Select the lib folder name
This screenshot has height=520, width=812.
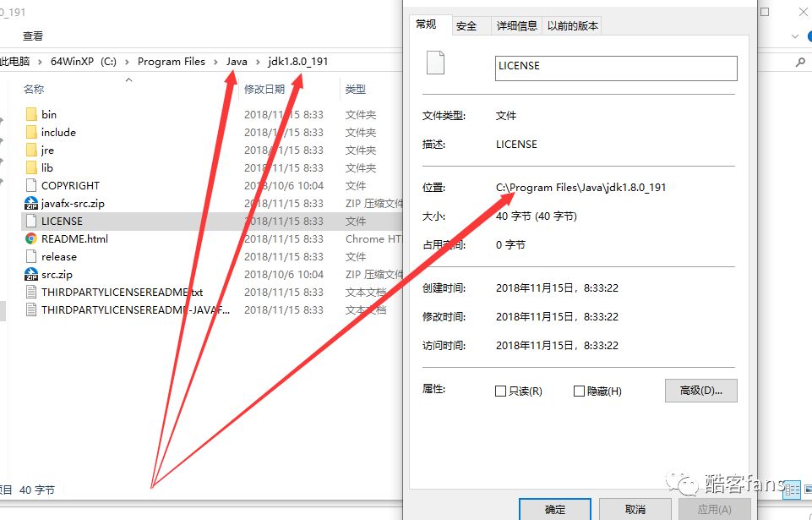(x=47, y=167)
